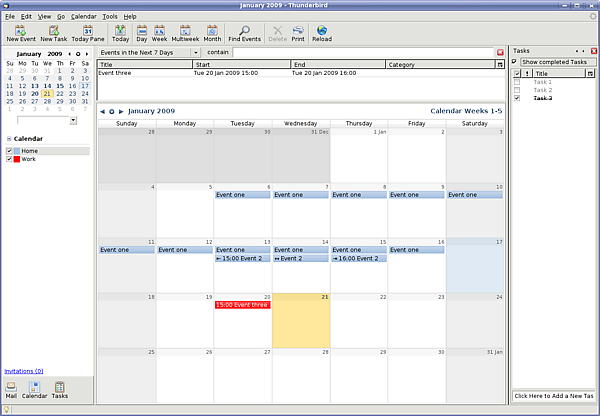Click the red Event three entry

tap(243, 304)
